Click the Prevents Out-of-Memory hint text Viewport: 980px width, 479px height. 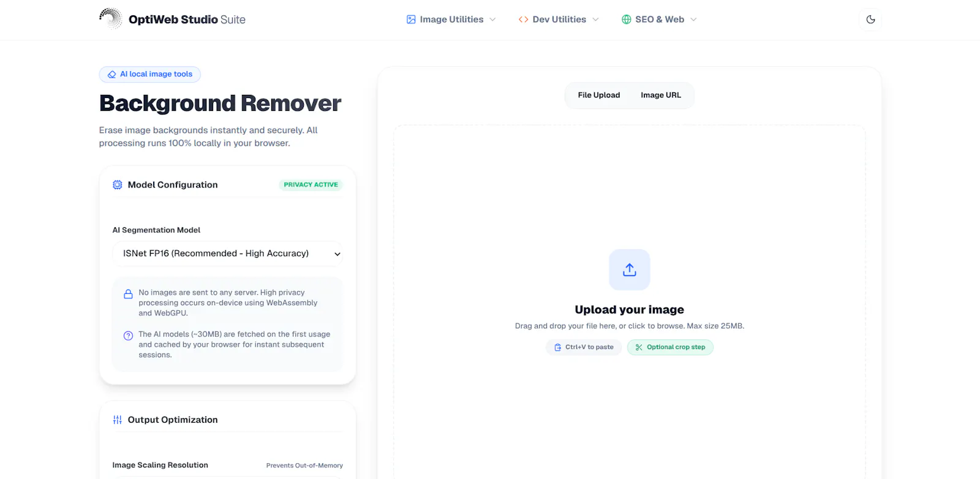tap(304, 466)
